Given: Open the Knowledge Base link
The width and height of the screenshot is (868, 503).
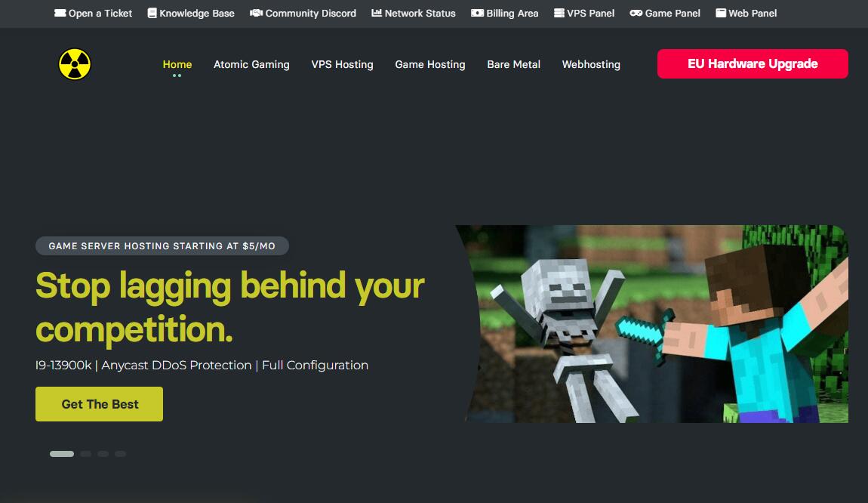Looking at the screenshot, I should (x=191, y=13).
